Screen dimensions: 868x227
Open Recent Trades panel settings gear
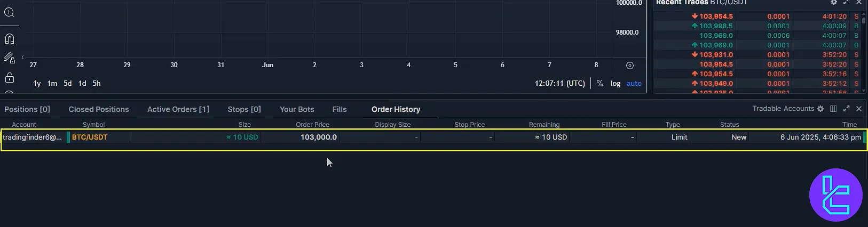pyautogui.click(x=834, y=3)
